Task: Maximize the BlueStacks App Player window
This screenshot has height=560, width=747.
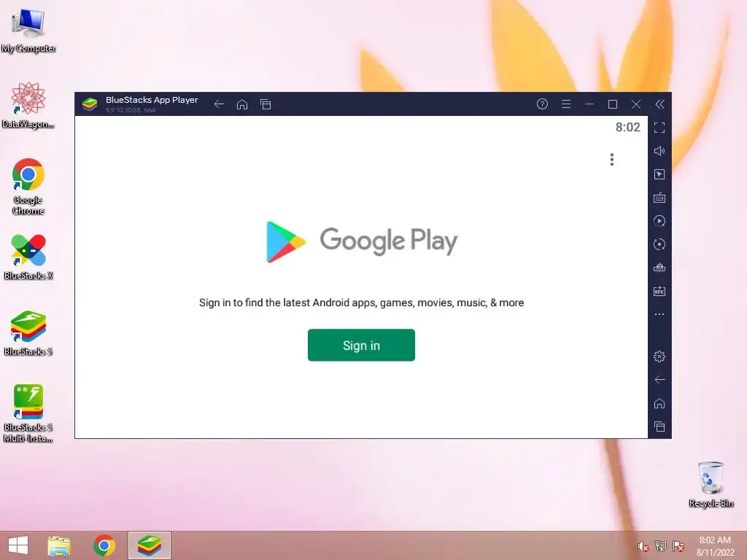Action: 613,104
